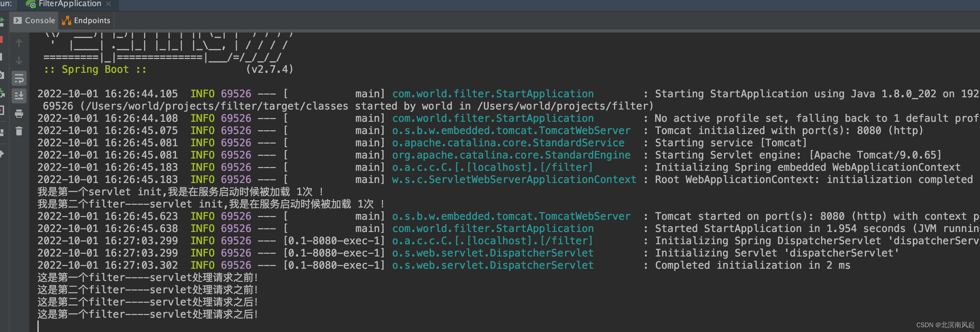980x332 pixels.
Task: Select the FilterApplication run tab
Action: tap(69, 4)
